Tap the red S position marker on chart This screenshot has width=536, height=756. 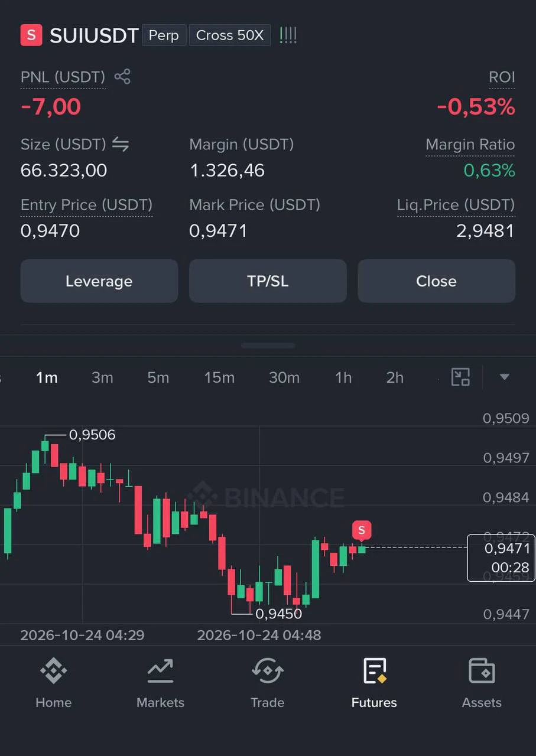click(362, 530)
